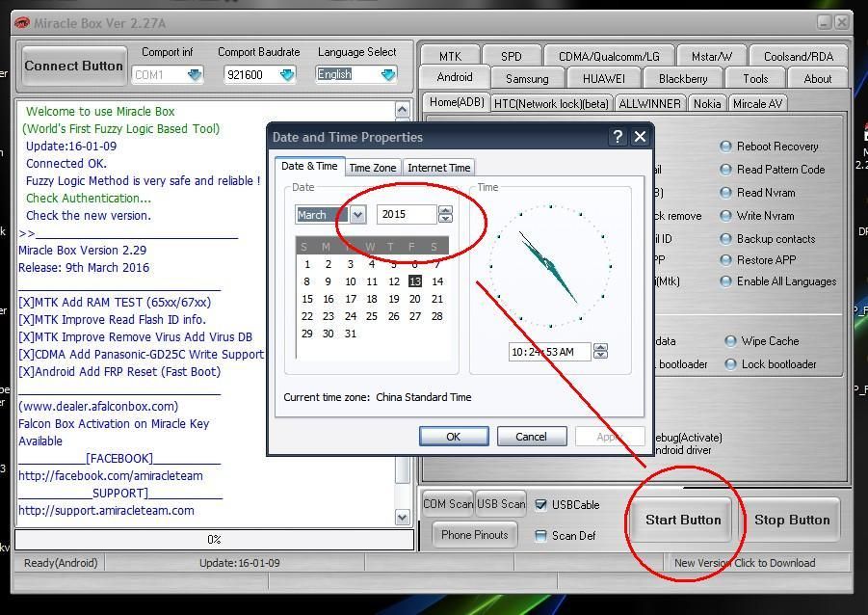The image size is (868, 615).
Task: Click the Ready(Android) status bar entry
Action: click(61, 563)
